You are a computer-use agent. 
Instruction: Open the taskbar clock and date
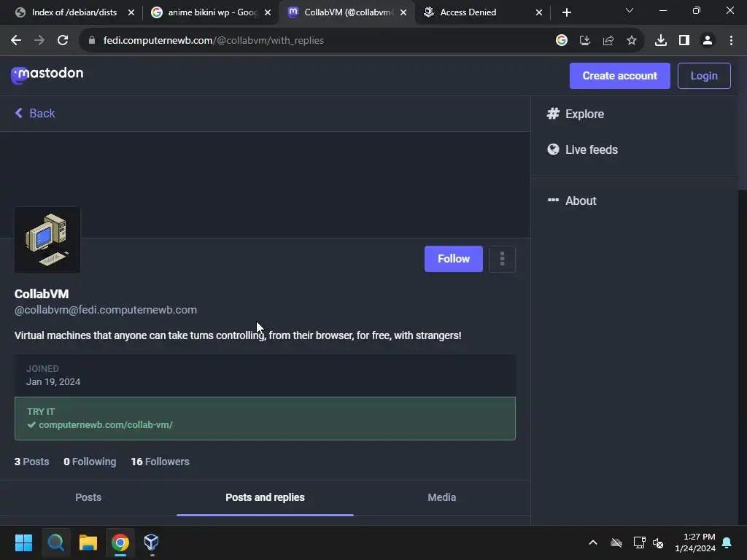pyautogui.click(x=695, y=542)
